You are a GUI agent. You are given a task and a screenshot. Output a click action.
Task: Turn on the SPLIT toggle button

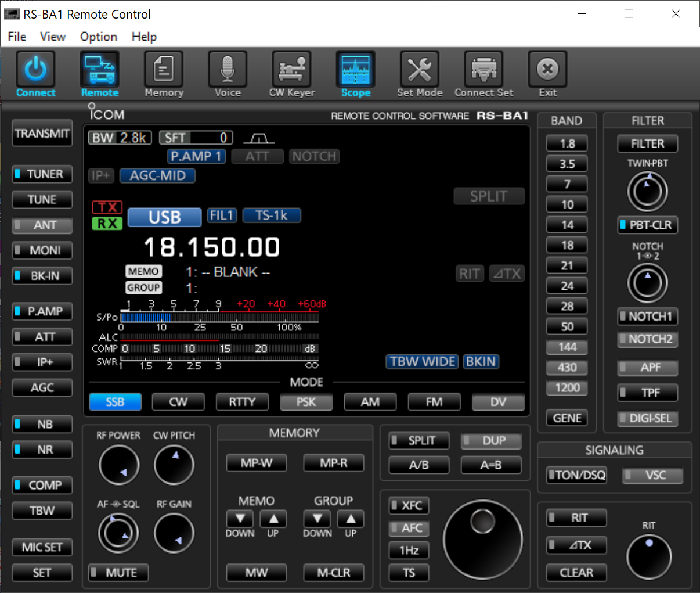pos(419,441)
